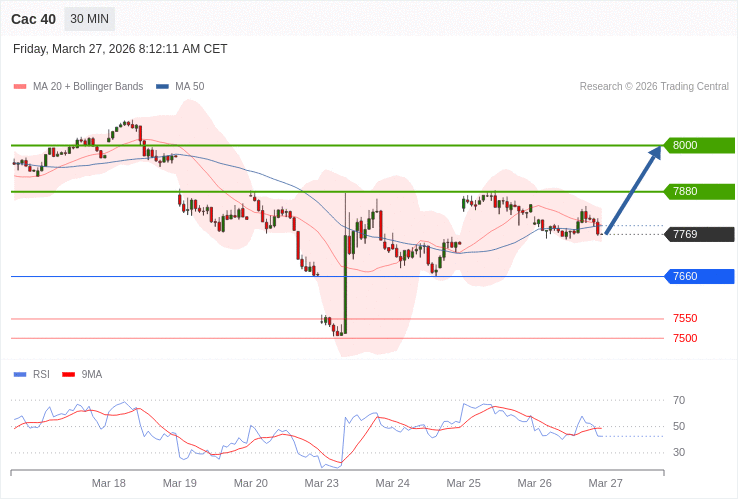Viewport: 738px width, 500px height.
Task: Click the 7500 support level label
Action: [685, 338]
